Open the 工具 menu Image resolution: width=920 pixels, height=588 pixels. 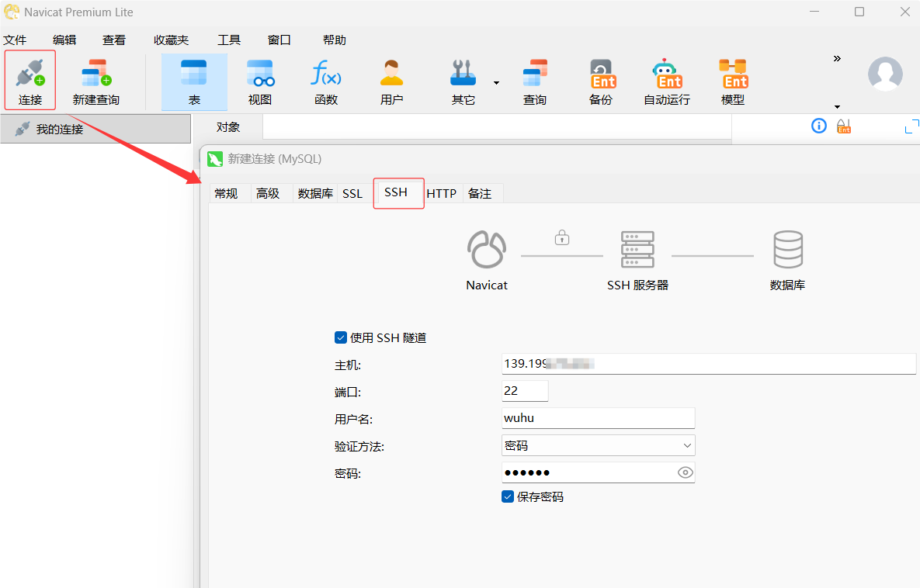click(229, 40)
